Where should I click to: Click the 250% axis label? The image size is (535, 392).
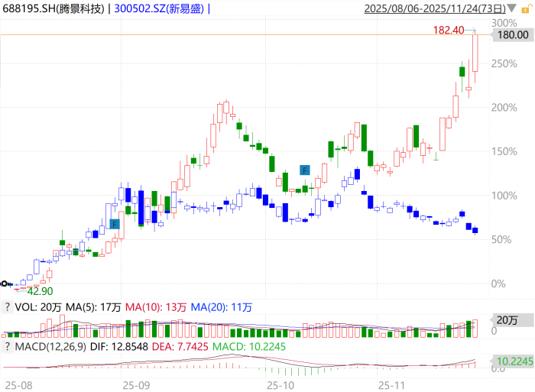pos(504,63)
